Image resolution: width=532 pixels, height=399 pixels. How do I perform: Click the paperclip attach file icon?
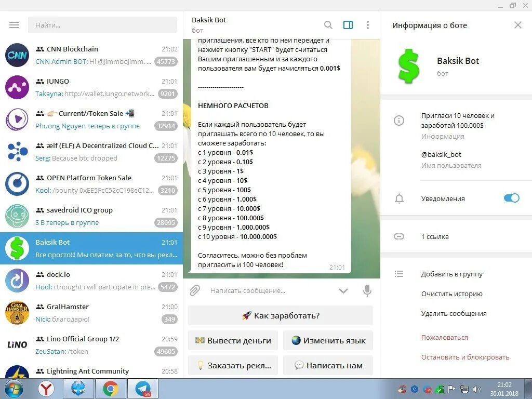[x=195, y=291]
